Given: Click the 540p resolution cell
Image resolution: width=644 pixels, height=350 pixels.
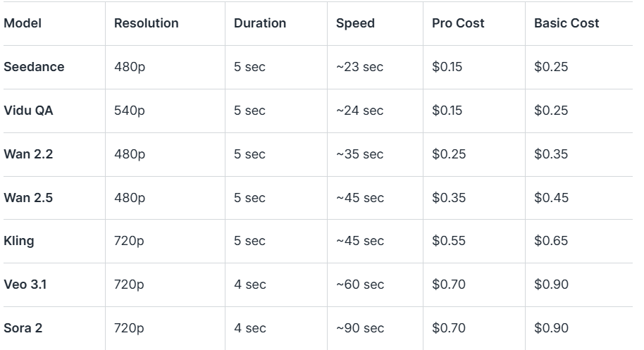Looking at the screenshot, I should tap(129, 111).
